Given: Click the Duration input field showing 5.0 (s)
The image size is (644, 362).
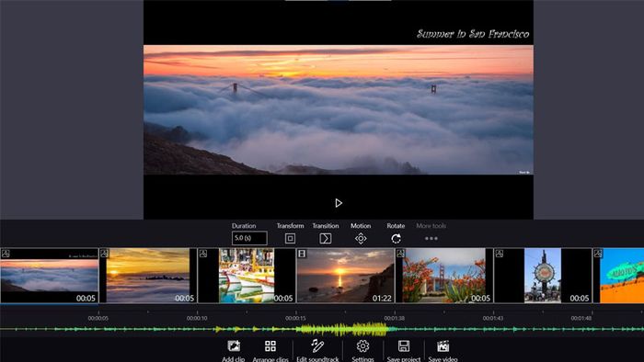Looking at the screenshot, I should pyautogui.click(x=249, y=238).
